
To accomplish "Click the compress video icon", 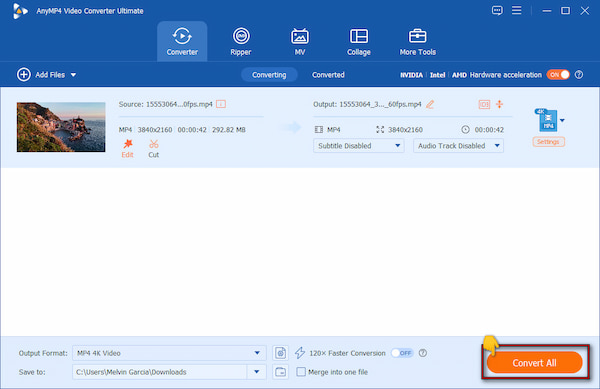I will pyautogui.click(x=499, y=104).
